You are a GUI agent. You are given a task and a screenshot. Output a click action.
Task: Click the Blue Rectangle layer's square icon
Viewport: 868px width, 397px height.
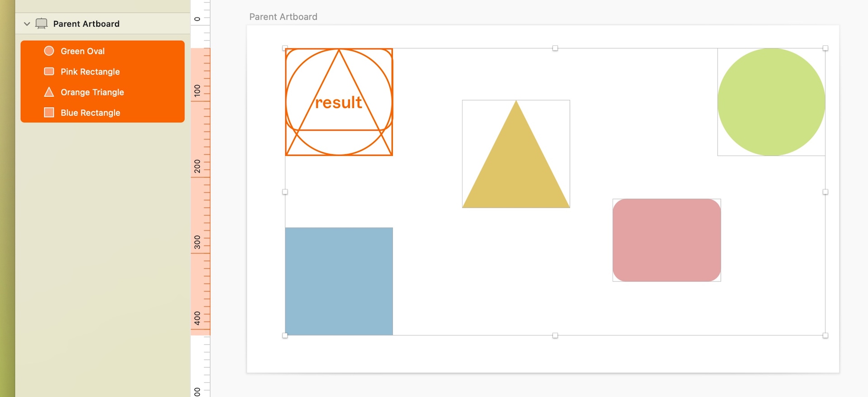point(49,112)
